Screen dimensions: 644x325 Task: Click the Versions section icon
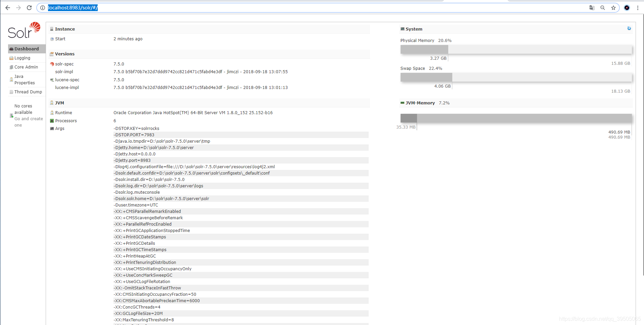(x=52, y=54)
